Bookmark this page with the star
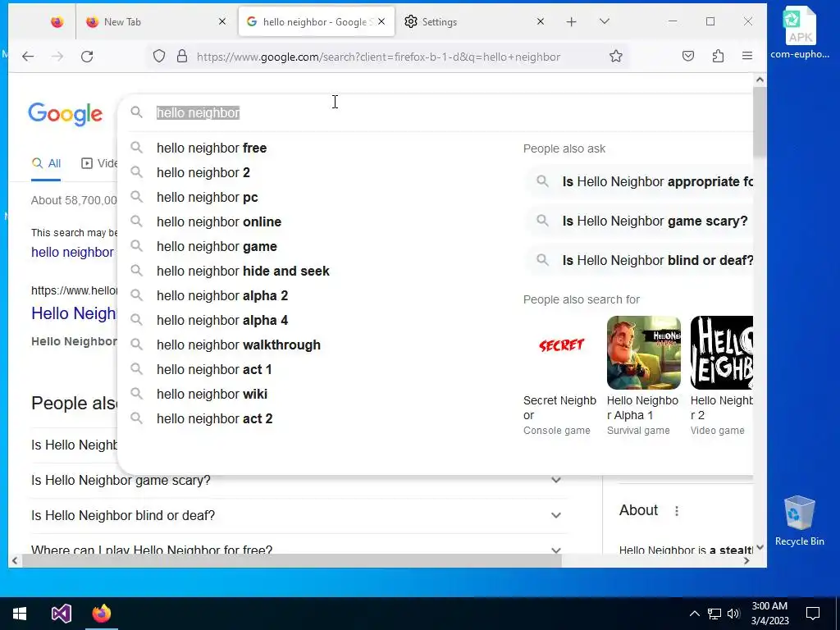 click(x=616, y=57)
